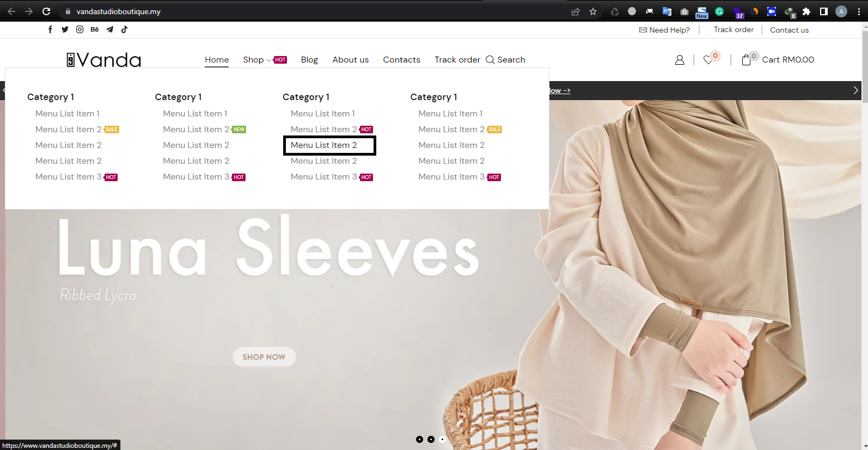868x450 pixels.
Task: Open the Contacts menu item
Action: click(x=401, y=60)
